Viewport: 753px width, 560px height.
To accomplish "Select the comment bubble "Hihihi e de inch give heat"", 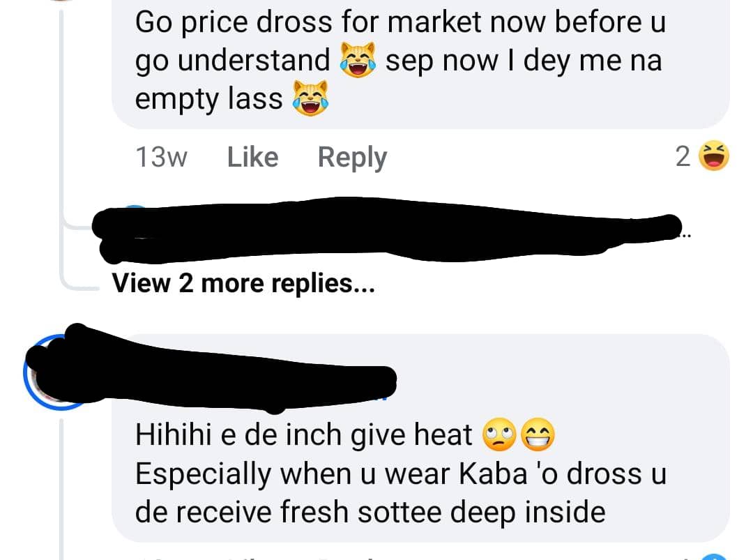I will [x=420, y=438].
